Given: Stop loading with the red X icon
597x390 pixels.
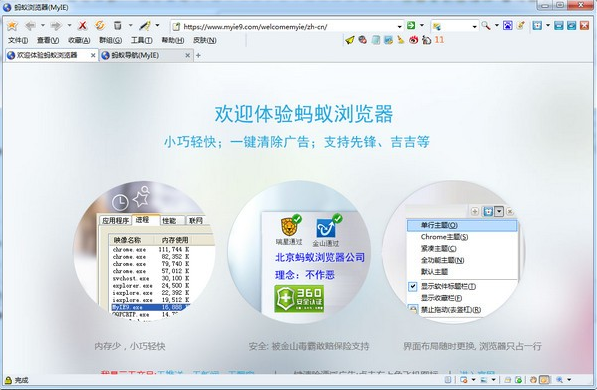Looking at the screenshot, I should [x=82, y=26].
